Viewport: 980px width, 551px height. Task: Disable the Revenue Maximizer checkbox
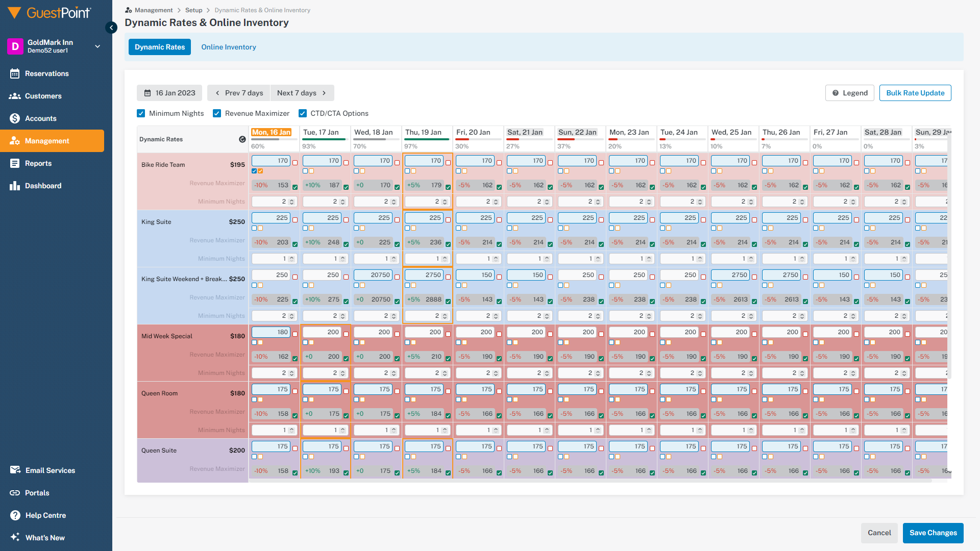[217, 113]
